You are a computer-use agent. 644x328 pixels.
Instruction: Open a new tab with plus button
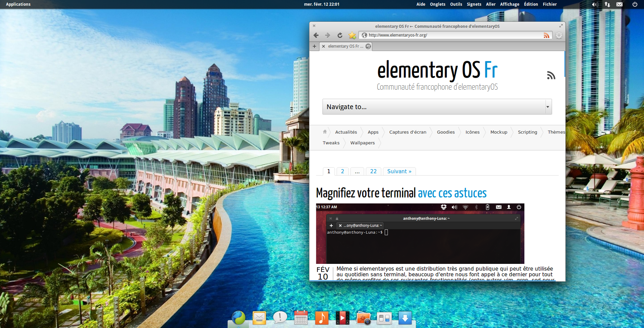(x=314, y=46)
